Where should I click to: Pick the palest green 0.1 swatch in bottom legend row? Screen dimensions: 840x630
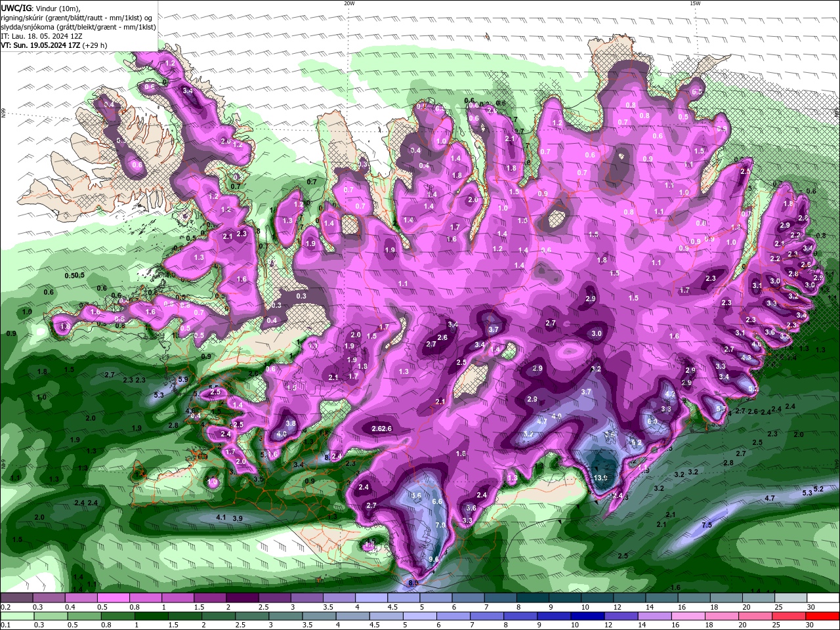(16, 616)
